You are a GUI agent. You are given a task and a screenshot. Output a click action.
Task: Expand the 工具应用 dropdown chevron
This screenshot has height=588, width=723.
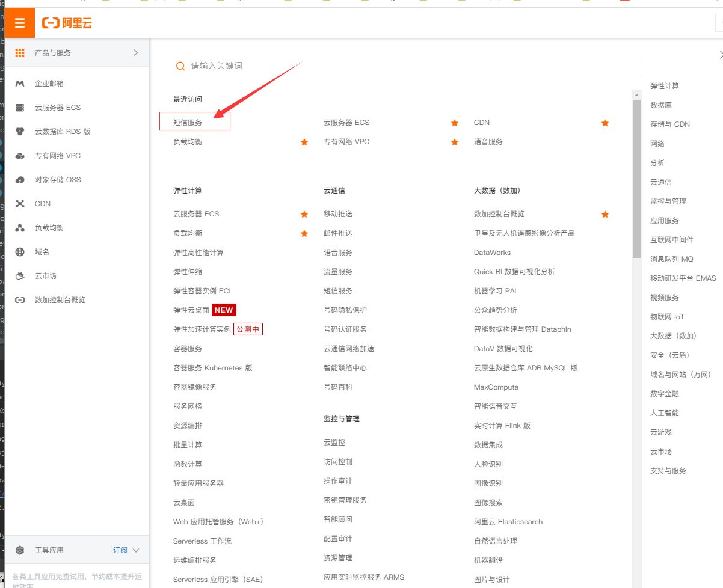coord(136,550)
